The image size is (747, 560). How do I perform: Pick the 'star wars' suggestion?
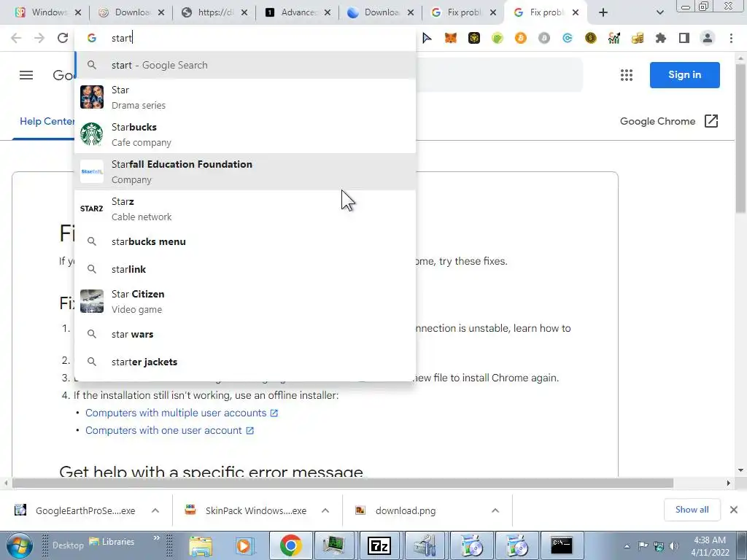click(x=245, y=334)
